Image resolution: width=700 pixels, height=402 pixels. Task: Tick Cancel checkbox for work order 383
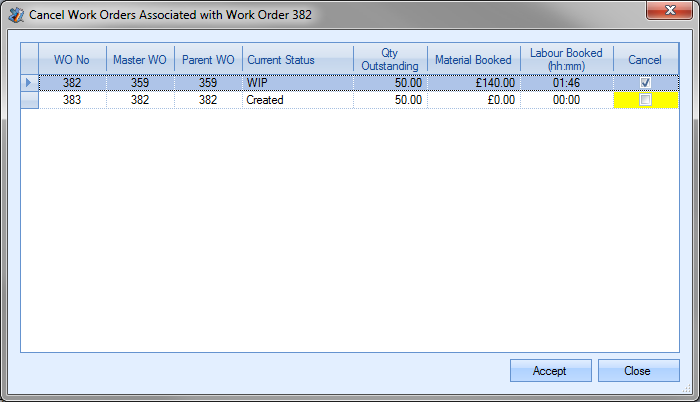point(645,100)
